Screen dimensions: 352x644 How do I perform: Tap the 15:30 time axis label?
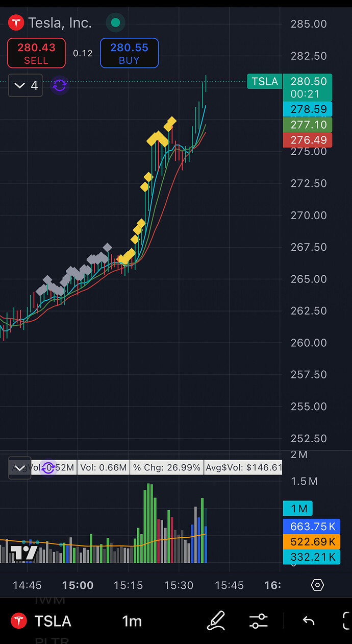pyautogui.click(x=179, y=585)
